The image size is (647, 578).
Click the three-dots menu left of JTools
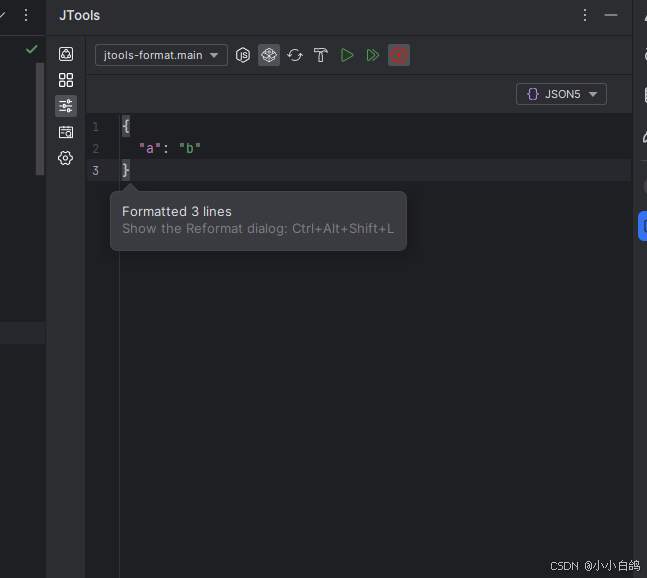pyautogui.click(x=26, y=15)
